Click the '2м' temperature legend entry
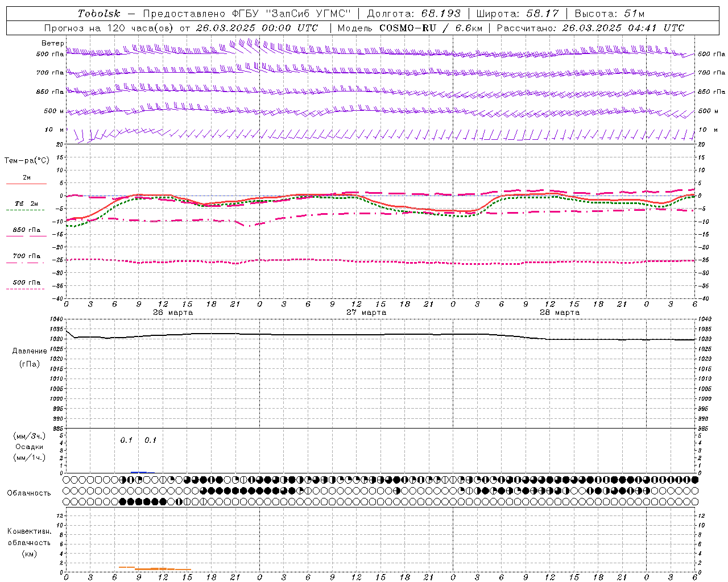Viewport: 728px width, 582px height. (x=26, y=178)
